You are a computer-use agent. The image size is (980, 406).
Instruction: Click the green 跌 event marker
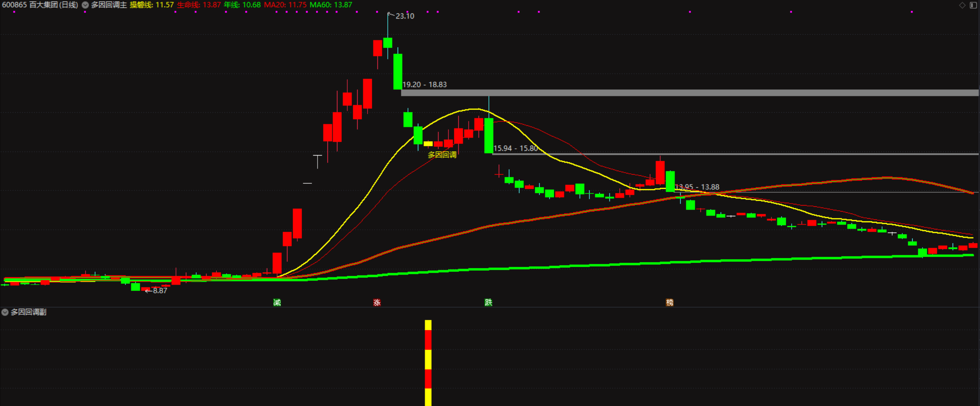point(488,302)
